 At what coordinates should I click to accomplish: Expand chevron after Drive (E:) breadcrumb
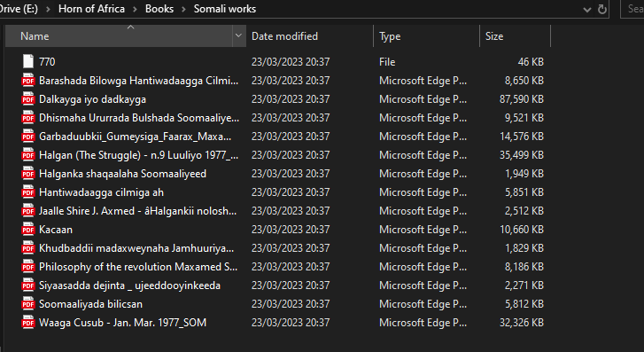48,9
